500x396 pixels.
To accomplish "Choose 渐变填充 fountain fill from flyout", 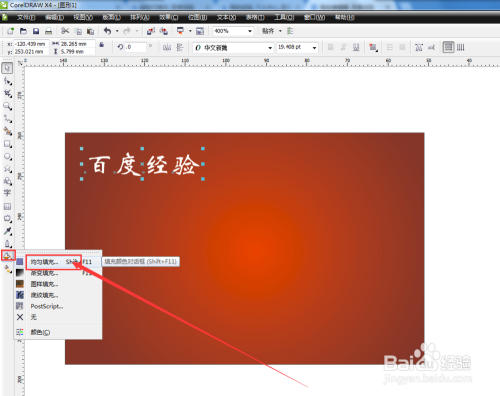I will pyautogui.click(x=58, y=273).
